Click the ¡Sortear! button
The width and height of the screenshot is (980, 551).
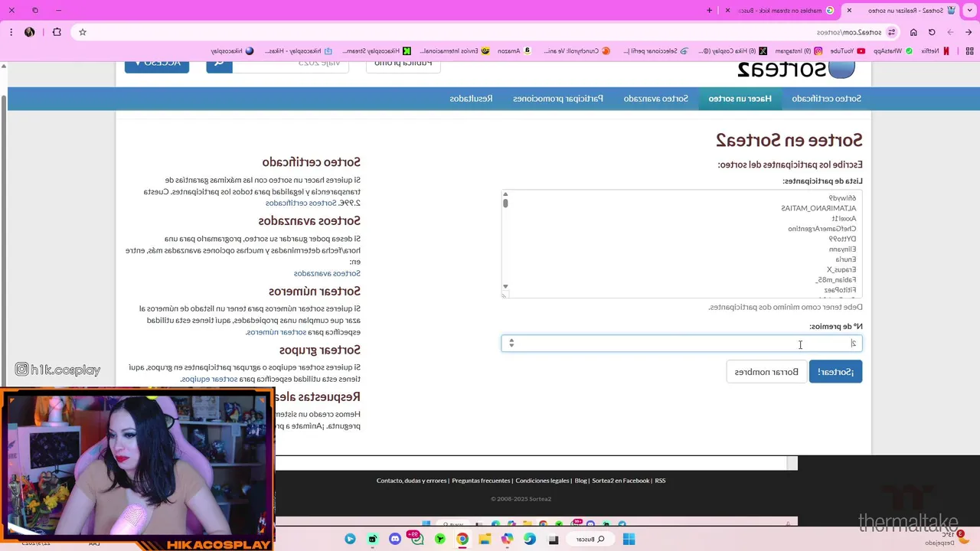(835, 372)
